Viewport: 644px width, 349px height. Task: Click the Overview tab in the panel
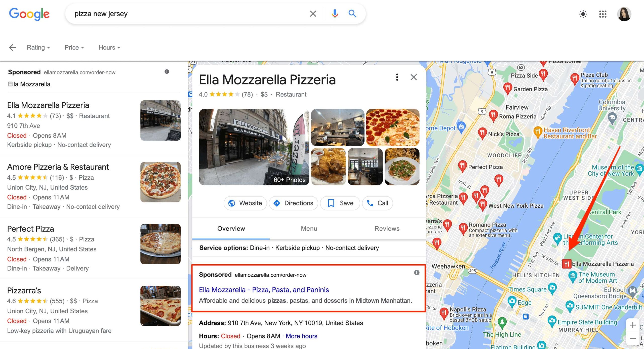231,228
